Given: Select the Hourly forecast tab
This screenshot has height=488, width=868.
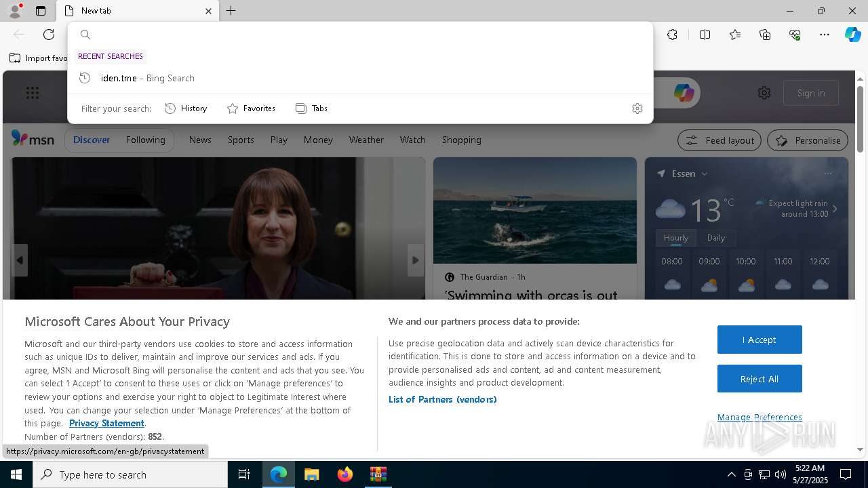Looking at the screenshot, I should coord(675,238).
